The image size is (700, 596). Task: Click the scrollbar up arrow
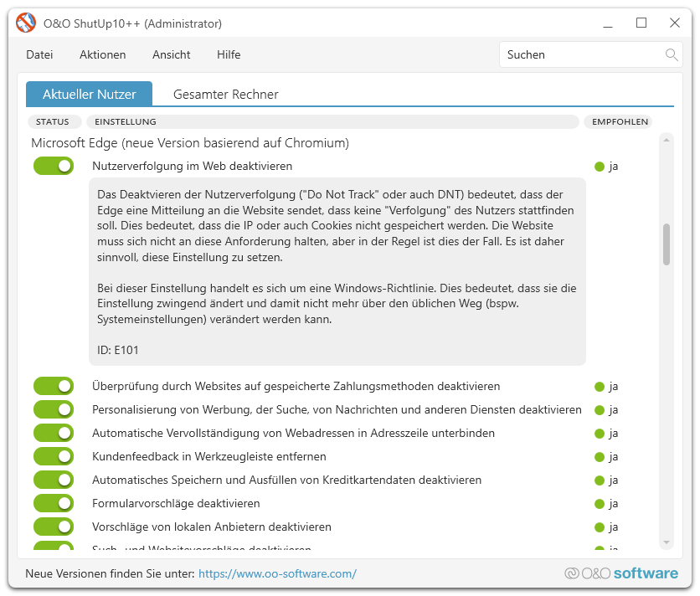click(x=667, y=140)
